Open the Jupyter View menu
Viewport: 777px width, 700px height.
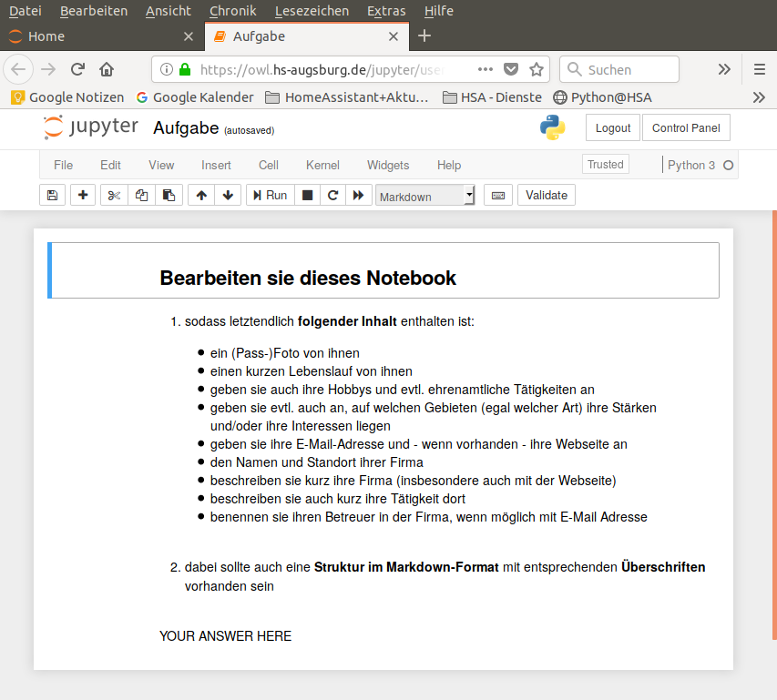(x=161, y=165)
